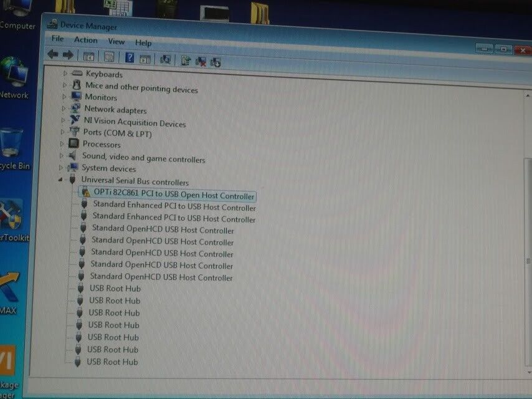Screen dimensions: 532x399
Task: Click the show/hide console tree toolbar icon
Action: [x=88, y=56]
